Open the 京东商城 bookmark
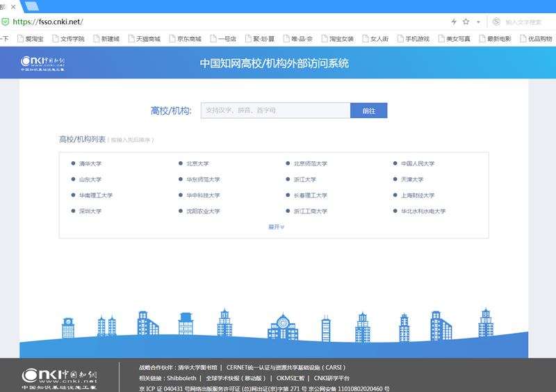Image resolution: width=556 pixels, height=392 pixels. [188, 39]
